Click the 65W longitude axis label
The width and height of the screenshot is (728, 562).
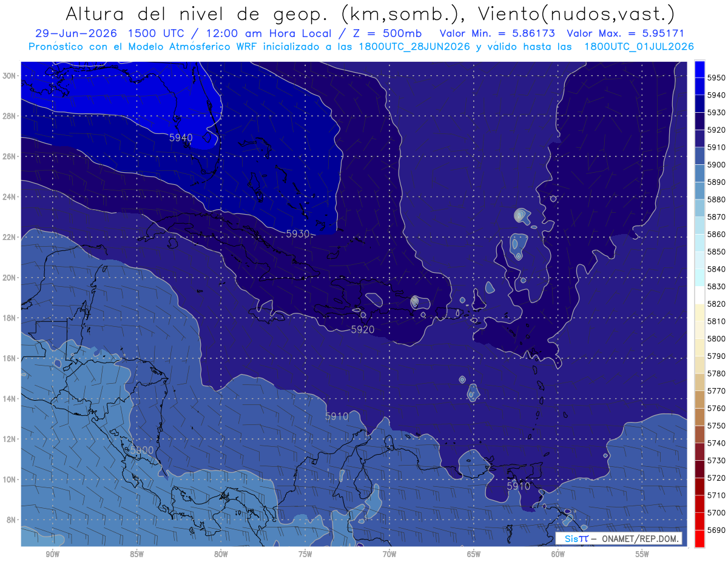474,554
